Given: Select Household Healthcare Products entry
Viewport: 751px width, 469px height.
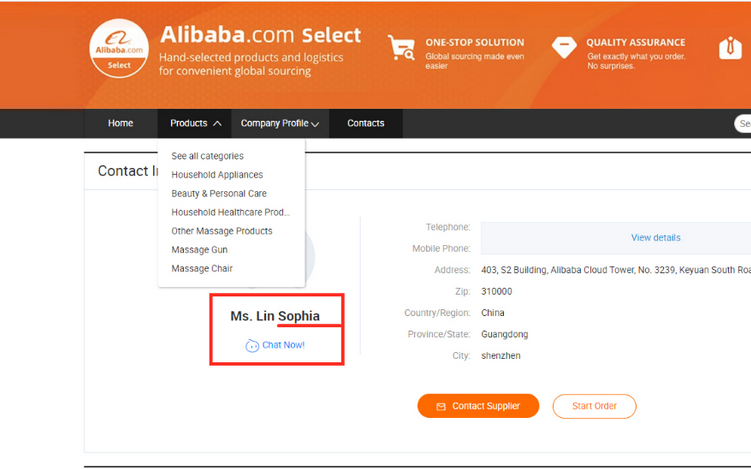Looking at the screenshot, I should [x=230, y=212].
